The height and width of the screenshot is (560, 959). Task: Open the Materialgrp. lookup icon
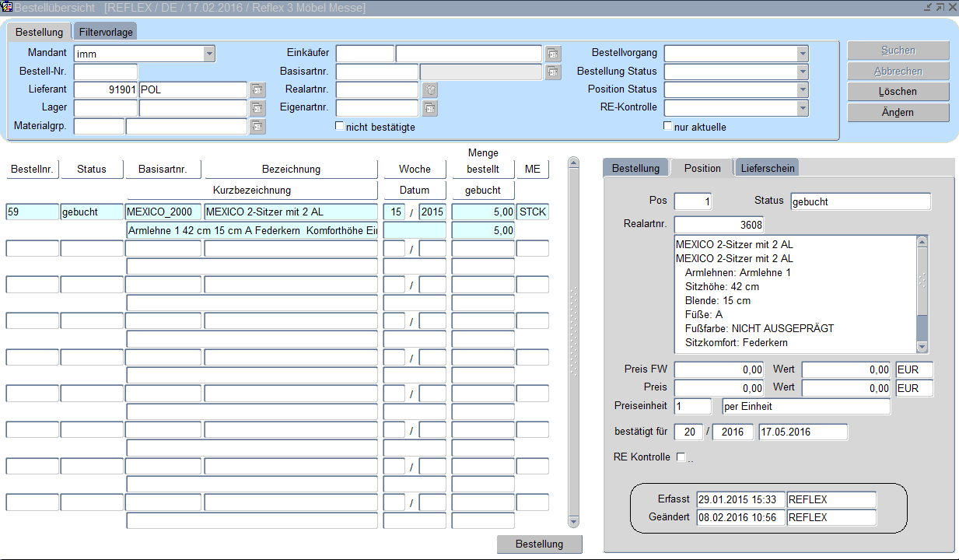(257, 127)
